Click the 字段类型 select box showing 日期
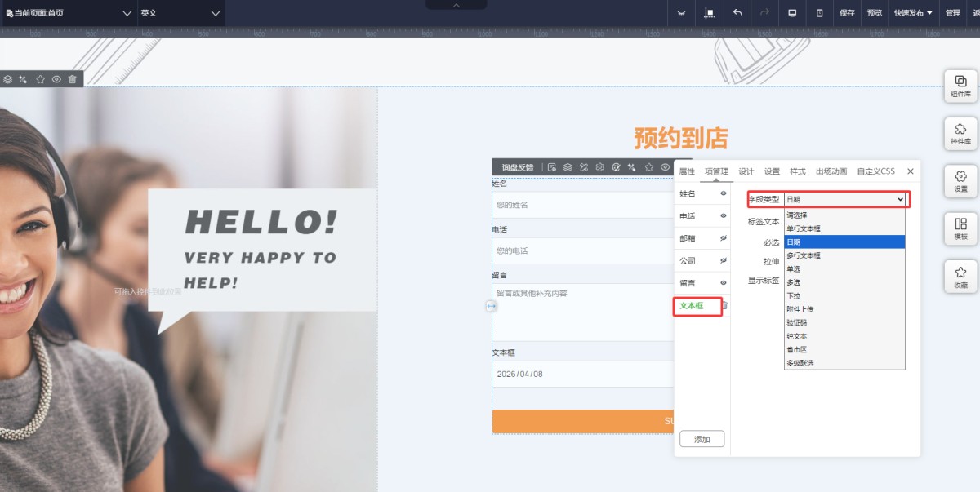Viewport: 980px width, 492px height. pyautogui.click(x=845, y=199)
